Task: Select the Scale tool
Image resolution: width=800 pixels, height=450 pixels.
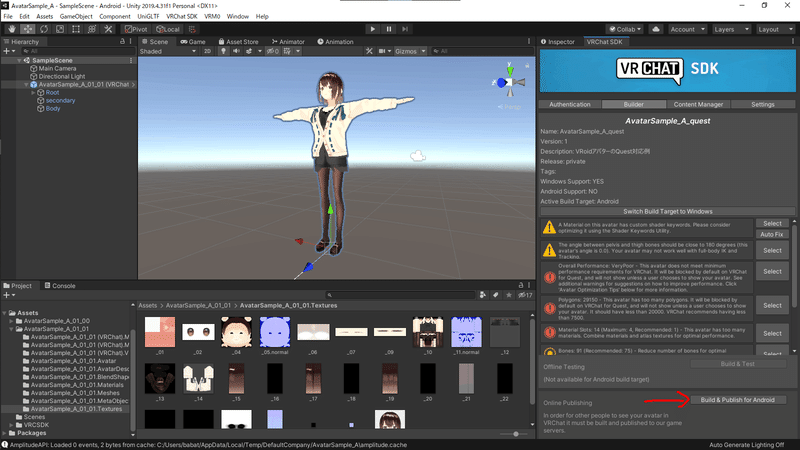Action: tap(60, 29)
